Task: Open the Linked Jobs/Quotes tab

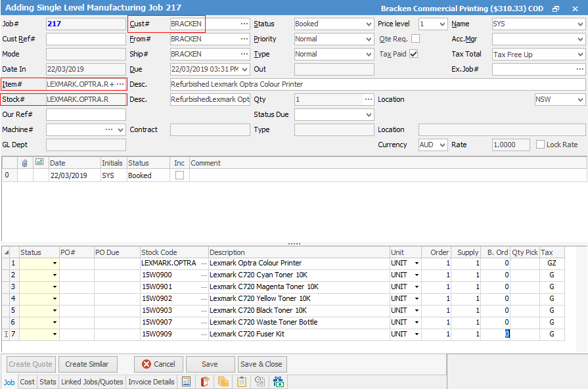Action: (92, 382)
